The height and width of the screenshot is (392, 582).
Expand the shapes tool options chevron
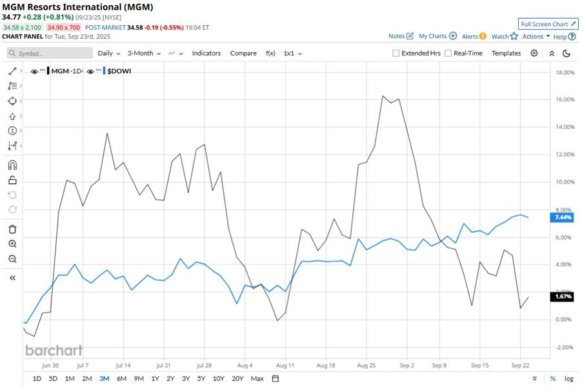(x=21, y=101)
